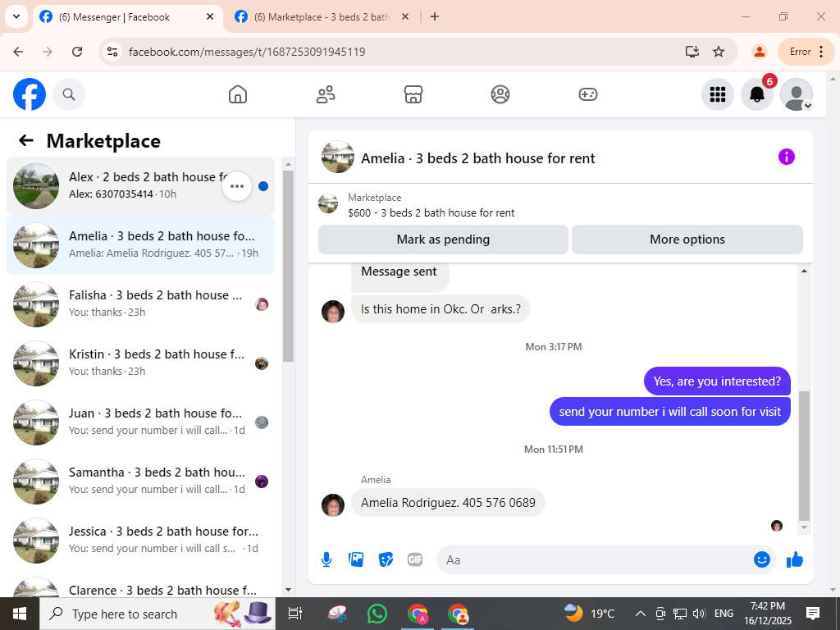
Task: Open the Kristin conversation
Action: (140, 363)
